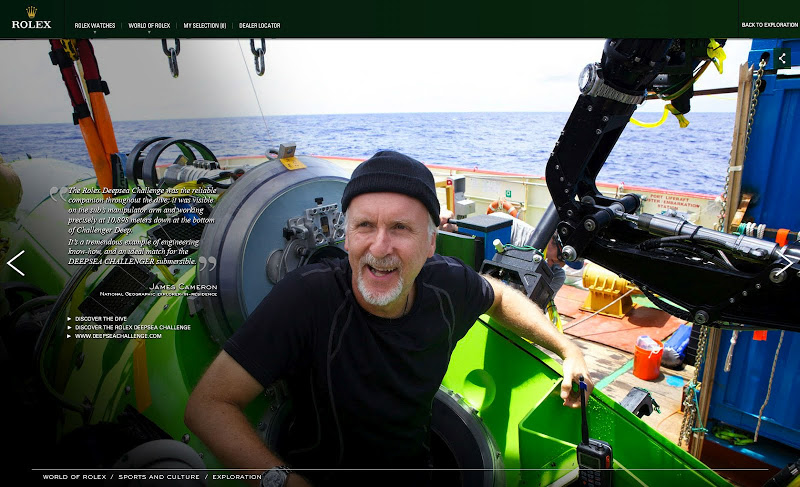Expand dropdown arrow under World of Rolex
800x487 pixels.
pos(149,32)
